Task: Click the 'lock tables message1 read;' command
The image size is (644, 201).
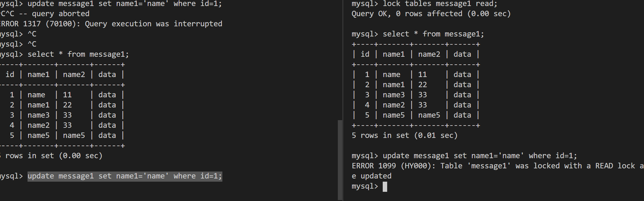Action: click(440, 4)
